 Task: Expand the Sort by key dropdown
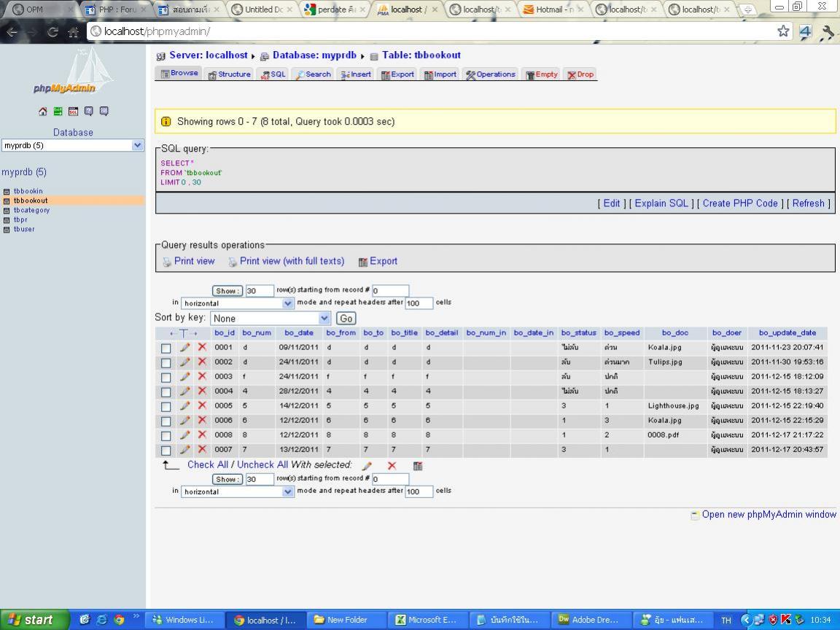click(271, 319)
